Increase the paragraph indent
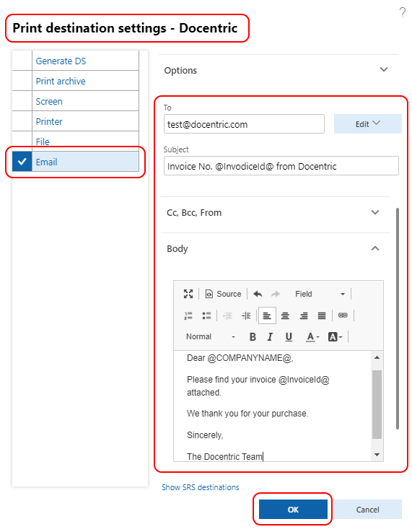This screenshot has width=412, height=532. pos(246,315)
